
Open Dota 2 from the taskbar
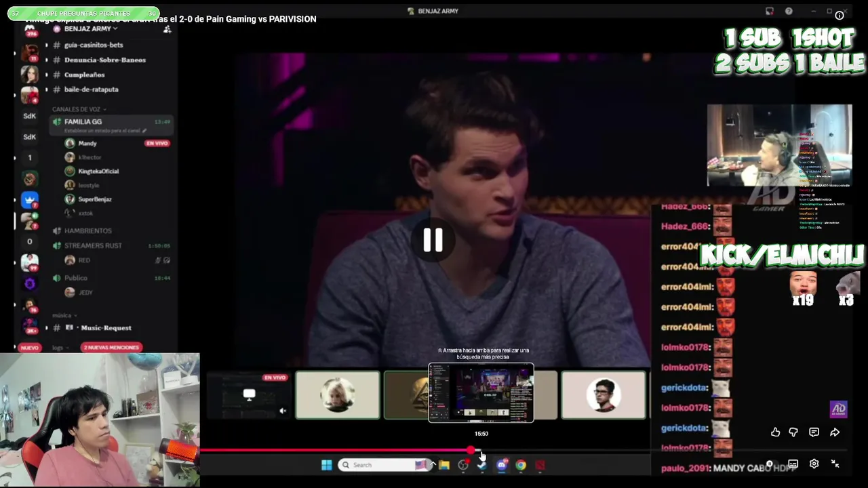coord(540,465)
